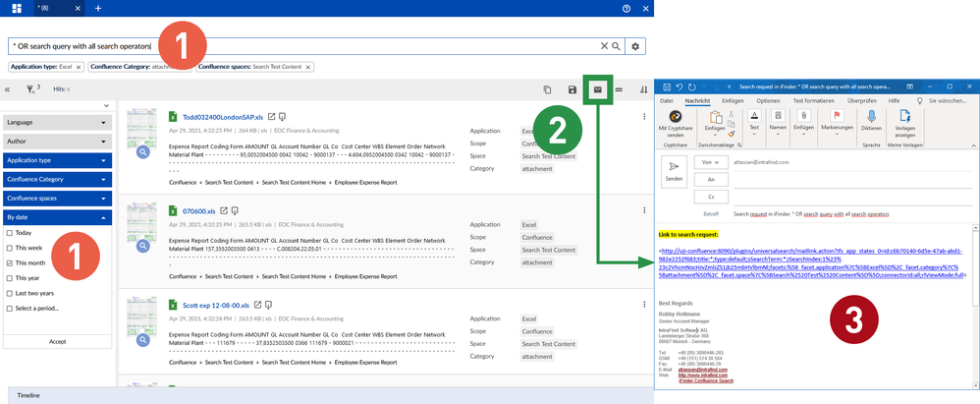
Task: Click the email search request icon
Action: [x=596, y=89]
